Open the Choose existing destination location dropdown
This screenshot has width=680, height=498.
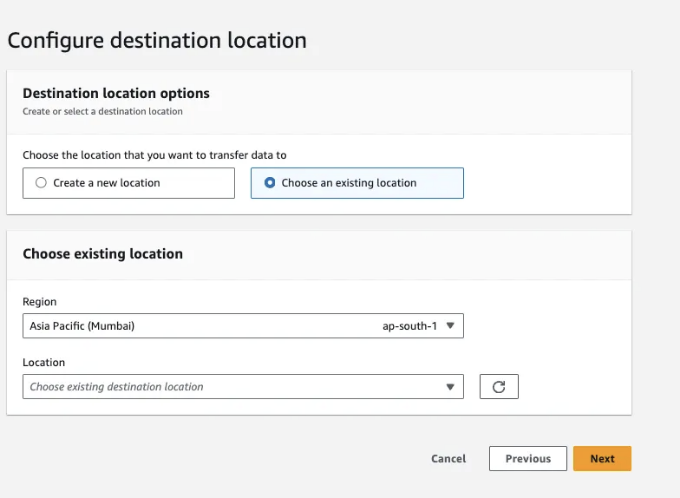[243, 387]
